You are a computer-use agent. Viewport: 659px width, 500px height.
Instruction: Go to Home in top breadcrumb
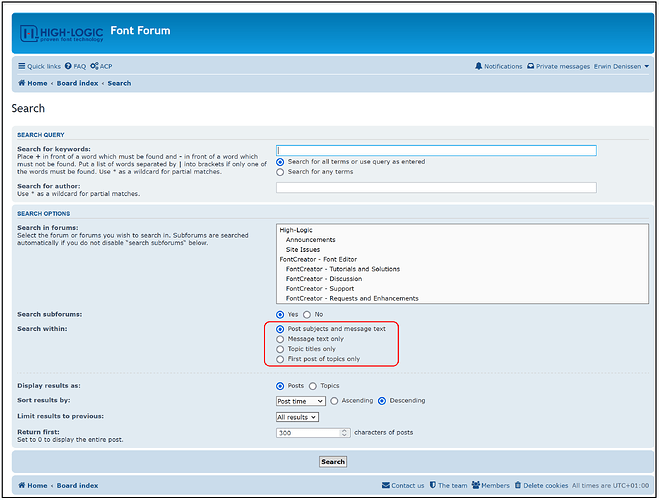33,84
